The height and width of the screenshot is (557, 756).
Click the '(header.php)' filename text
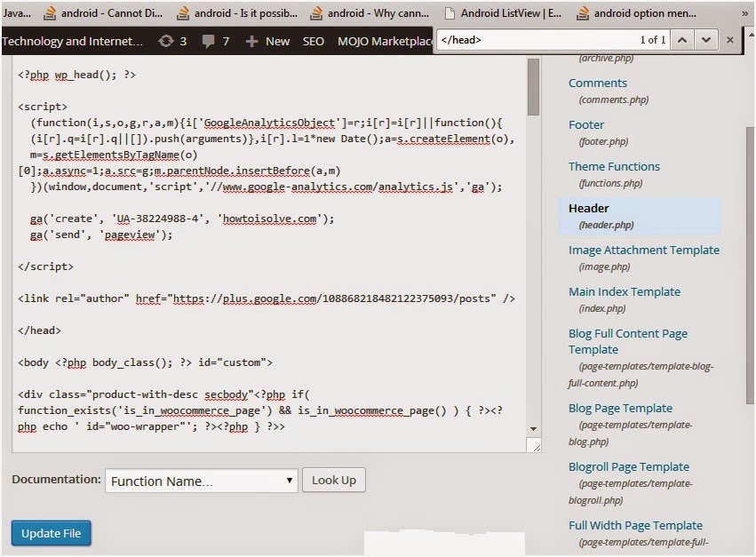pos(607,226)
